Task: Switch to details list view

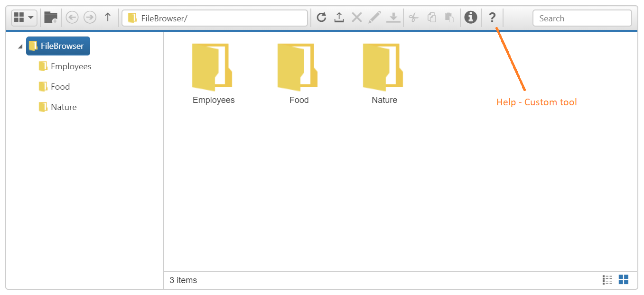Action: (x=607, y=280)
